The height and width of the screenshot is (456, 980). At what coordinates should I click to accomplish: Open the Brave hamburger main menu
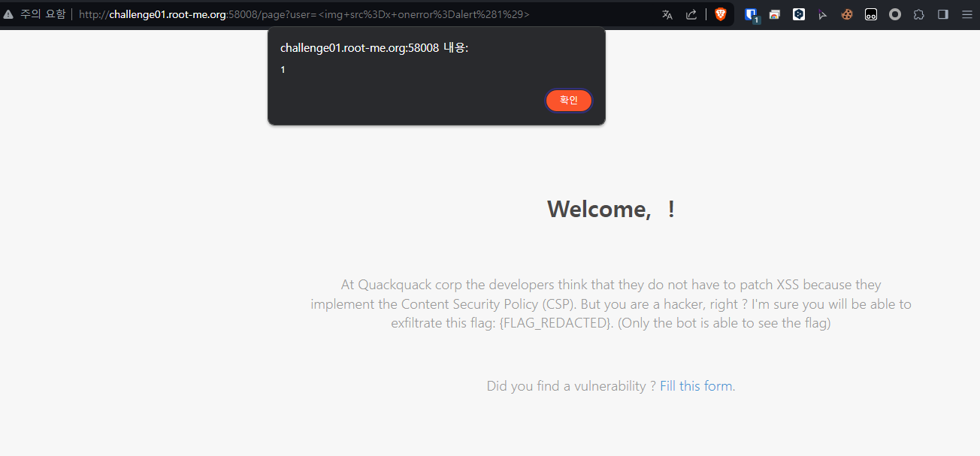pos(967,14)
